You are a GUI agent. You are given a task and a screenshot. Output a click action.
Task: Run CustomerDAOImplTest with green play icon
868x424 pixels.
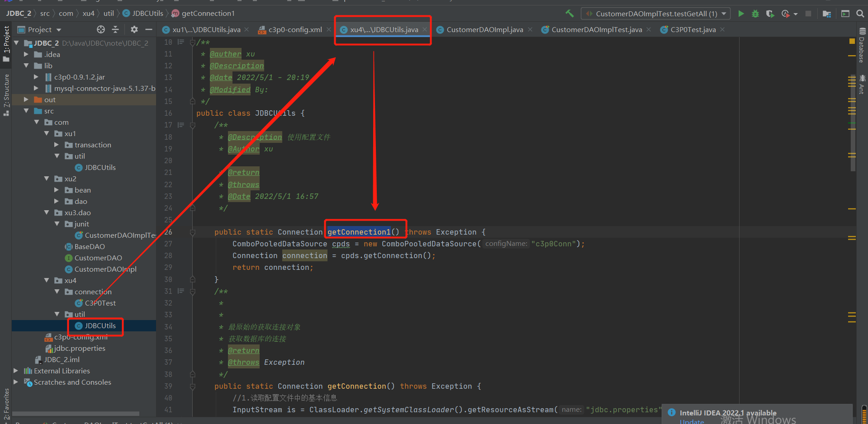click(x=741, y=14)
